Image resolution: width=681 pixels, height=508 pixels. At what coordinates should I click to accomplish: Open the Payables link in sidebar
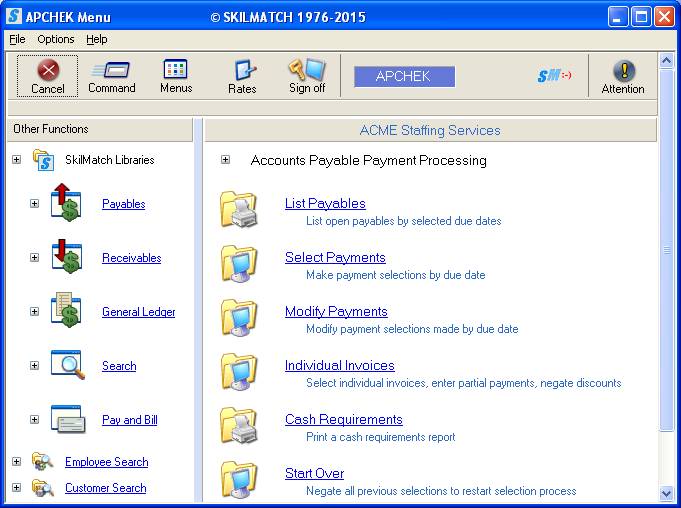(123, 204)
